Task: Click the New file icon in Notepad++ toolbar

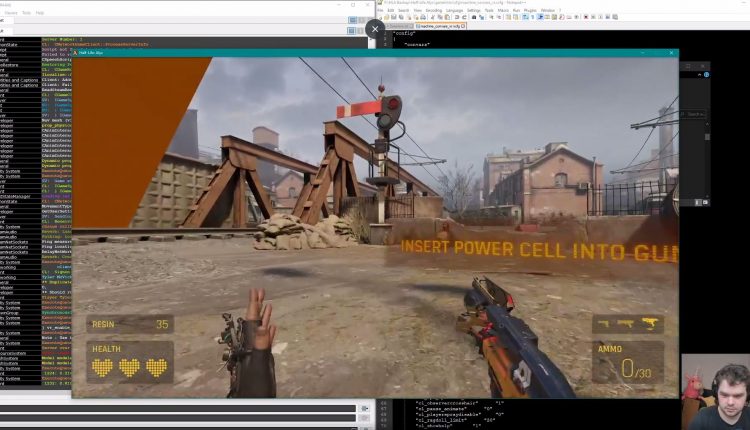Action: pyautogui.click(x=380, y=17)
